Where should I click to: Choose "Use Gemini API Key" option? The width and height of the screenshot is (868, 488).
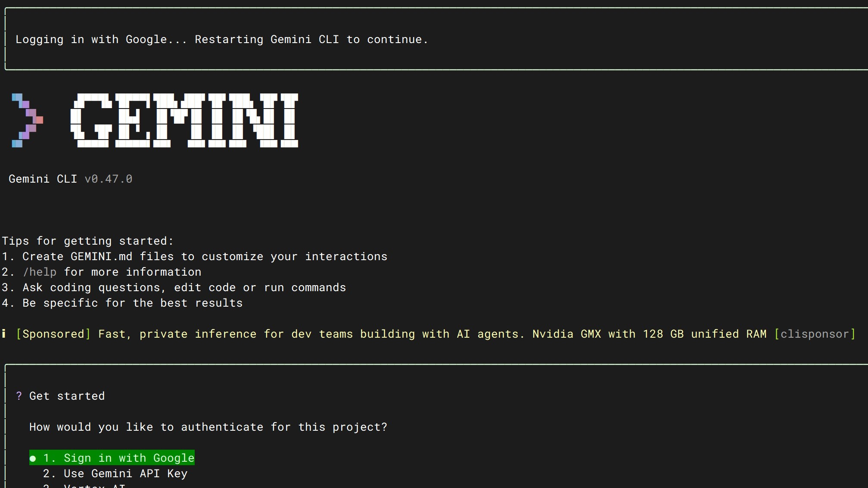[115, 473]
